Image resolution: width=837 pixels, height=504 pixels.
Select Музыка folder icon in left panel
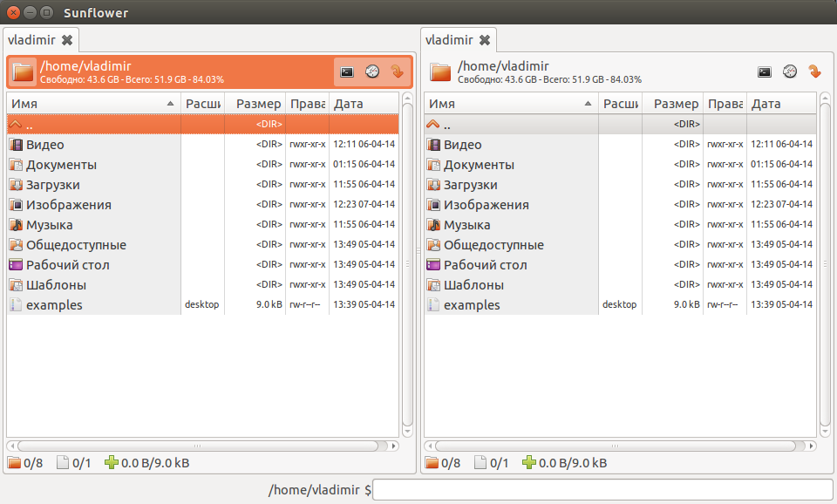click(x=17, y=225)
